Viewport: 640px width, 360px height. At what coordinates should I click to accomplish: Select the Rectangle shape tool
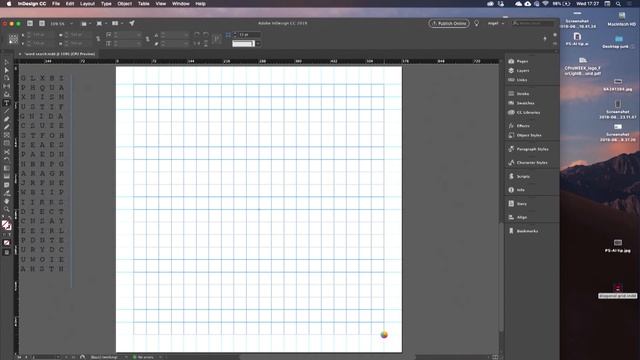[6, 143]
